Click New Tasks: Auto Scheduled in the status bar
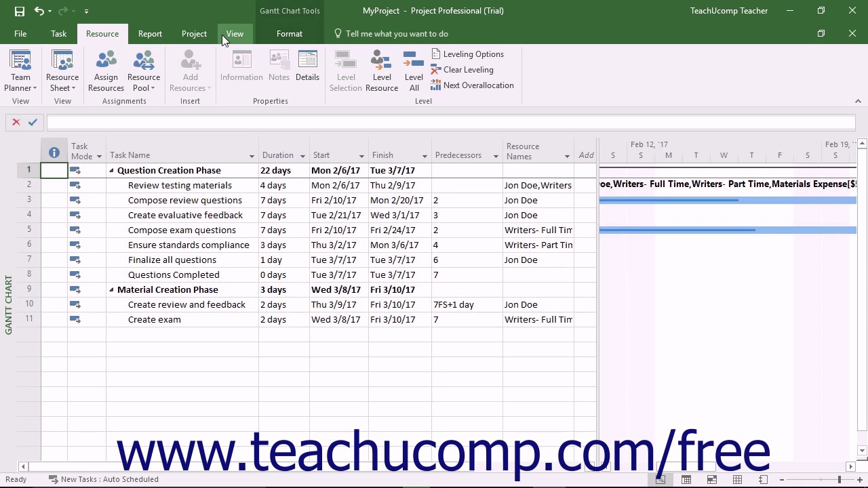The height and width of the screenshot is (488, 868). pos(103,479)
